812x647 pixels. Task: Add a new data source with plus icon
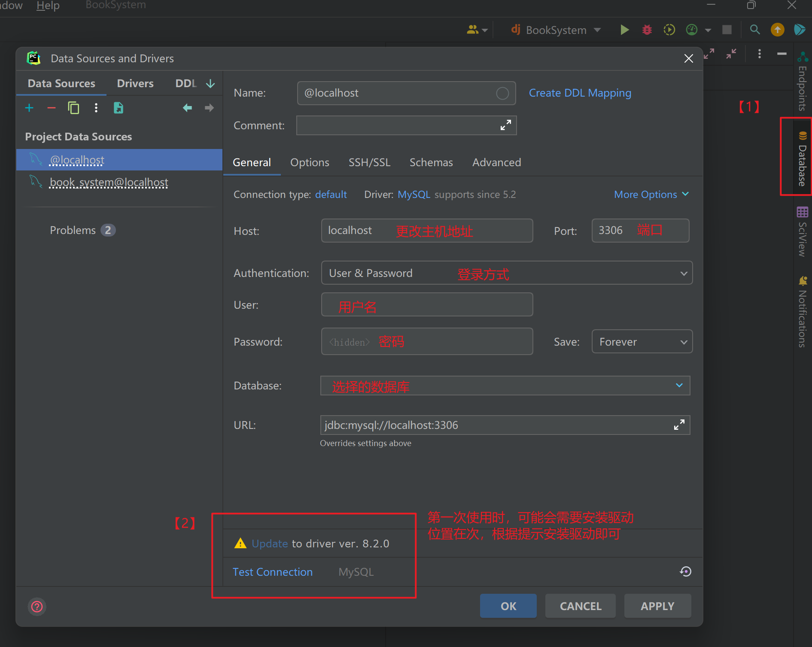tap(29, 108)
